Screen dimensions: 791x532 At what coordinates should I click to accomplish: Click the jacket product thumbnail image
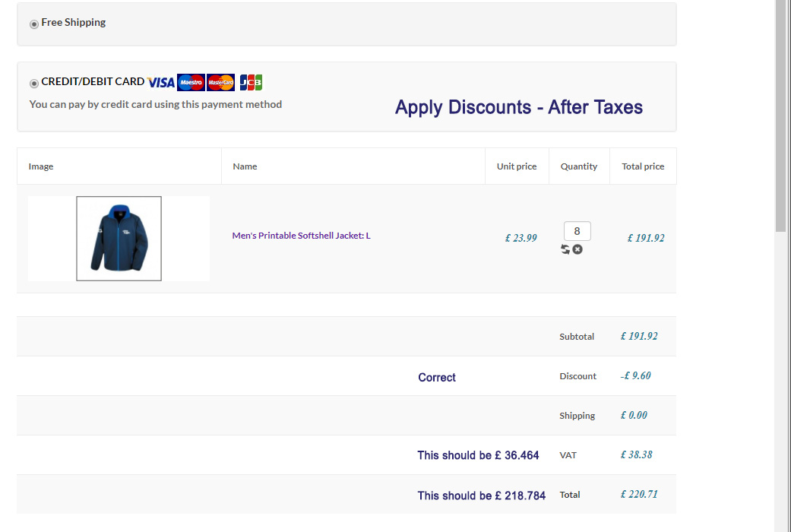click(x=119, y=239)
